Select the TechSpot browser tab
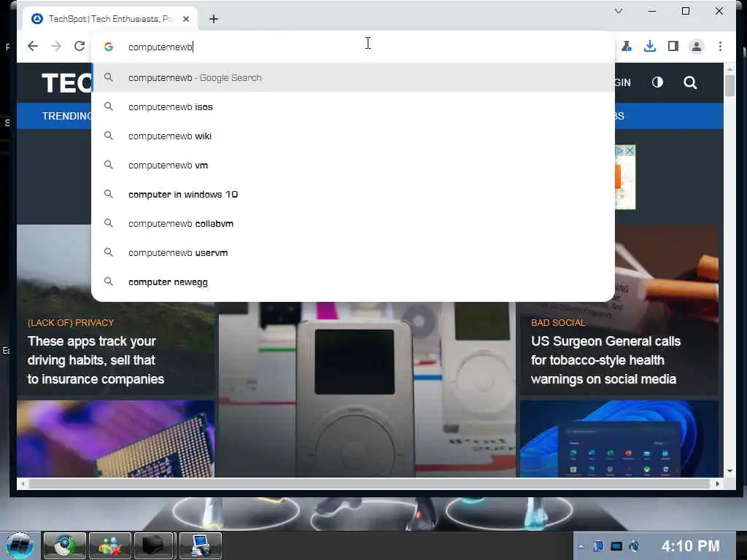747x560 pixels. click(109, 19)
